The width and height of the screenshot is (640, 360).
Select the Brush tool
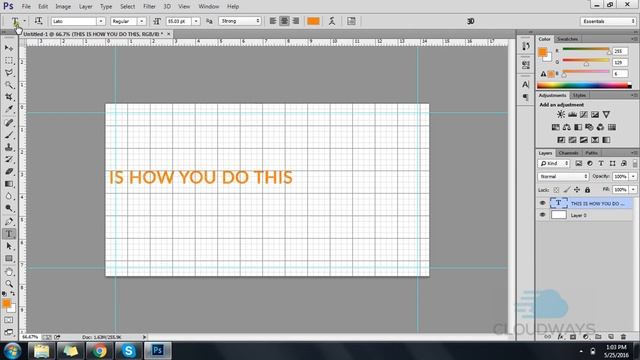9,135
